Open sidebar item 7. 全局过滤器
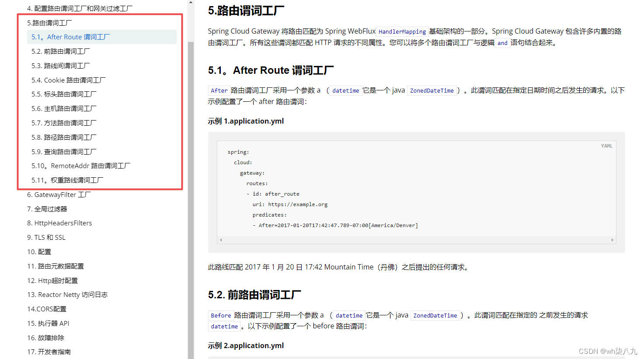 point(47,209)
